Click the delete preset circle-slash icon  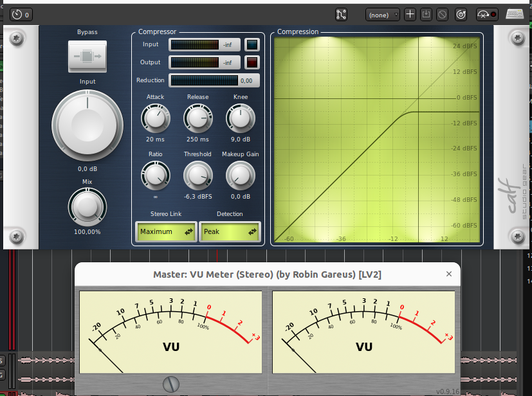pyautogui.click(x=443, y=14)
